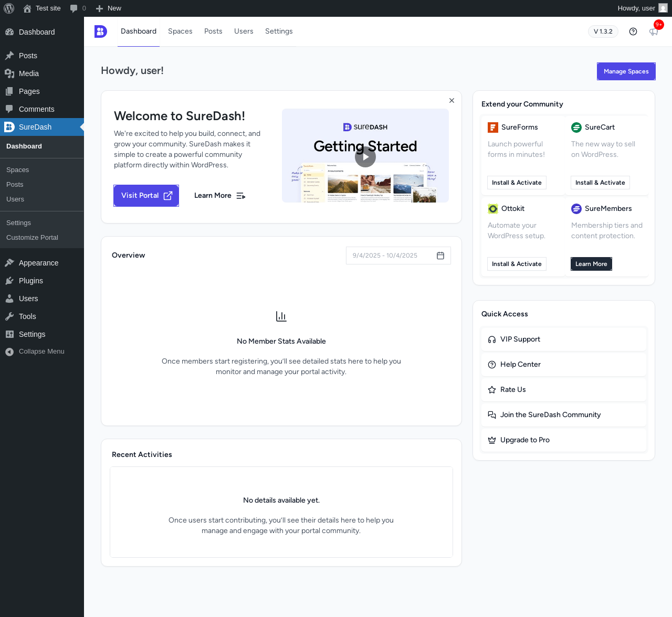Switch to the Spaces tab
The width and height of the screenshot is (672, 617).
(180, 31)
